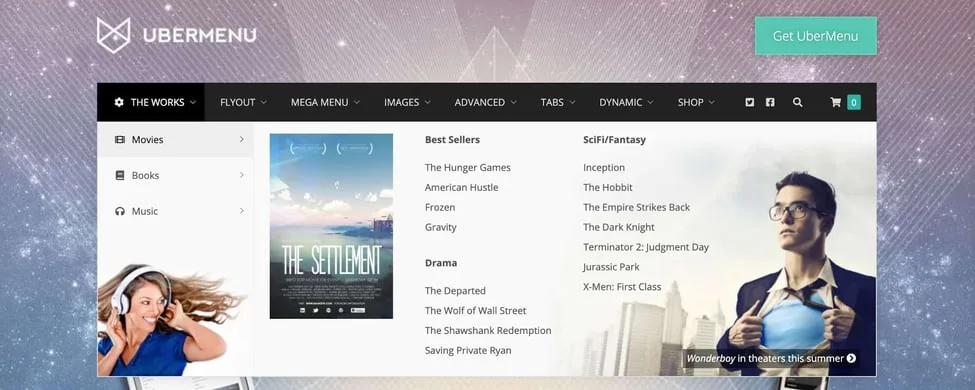Click The Settlement movie poster thumbnail
The image size is (975, 390).
331,226
